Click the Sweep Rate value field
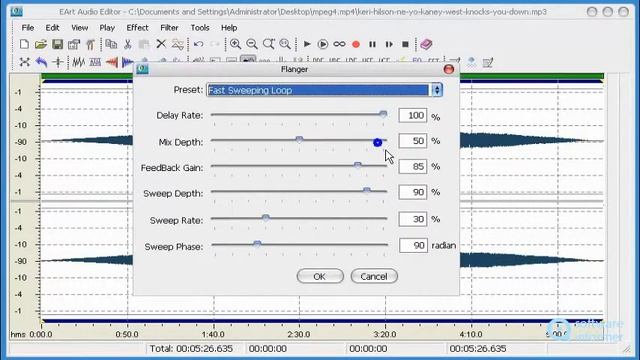 coord(413,219)
